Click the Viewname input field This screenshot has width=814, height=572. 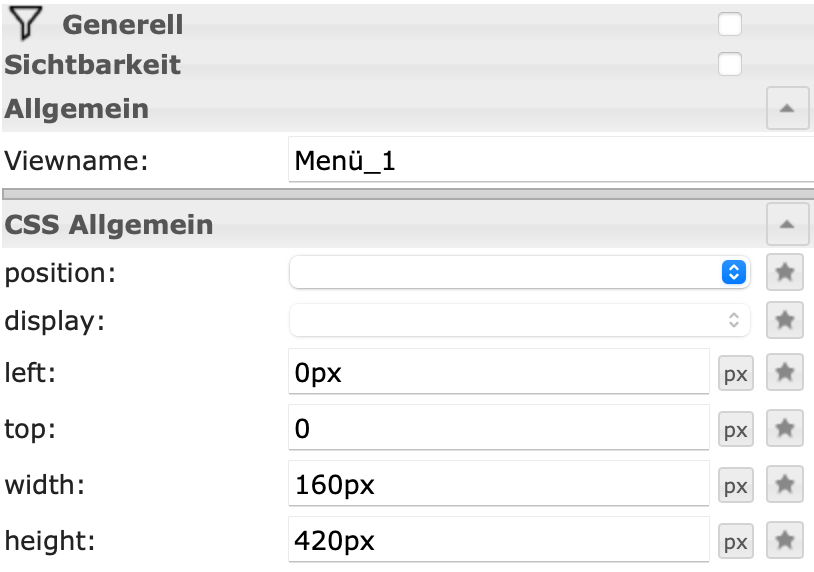550,161
